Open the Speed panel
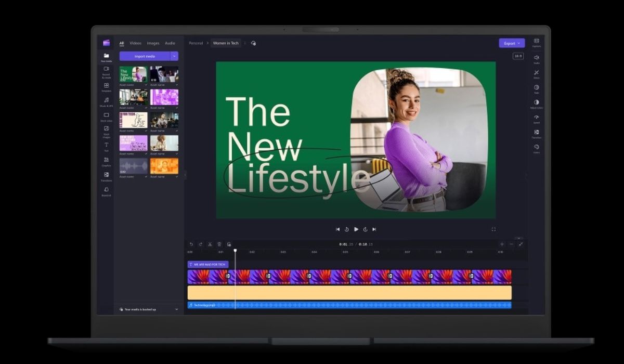 point(536,119)
